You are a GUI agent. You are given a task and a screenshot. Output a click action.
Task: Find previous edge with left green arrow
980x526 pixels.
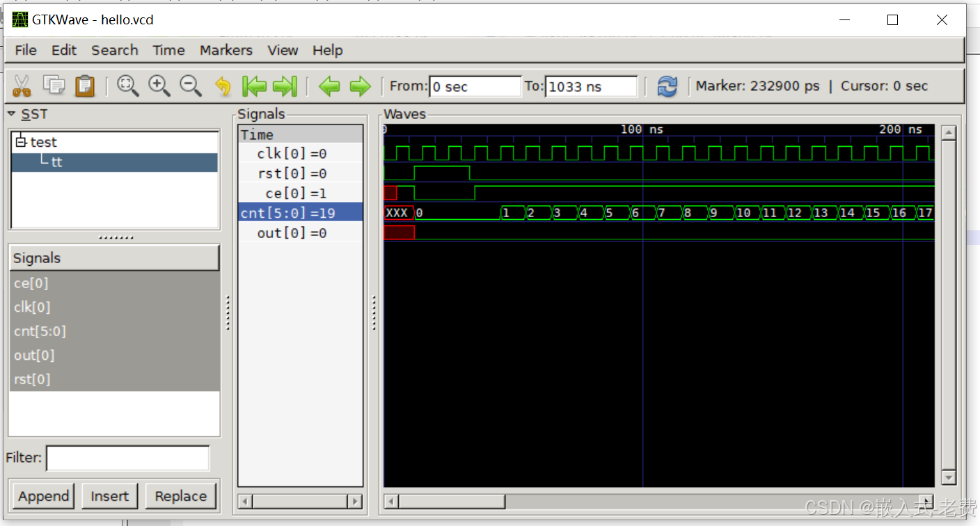(x=329, y=86)
